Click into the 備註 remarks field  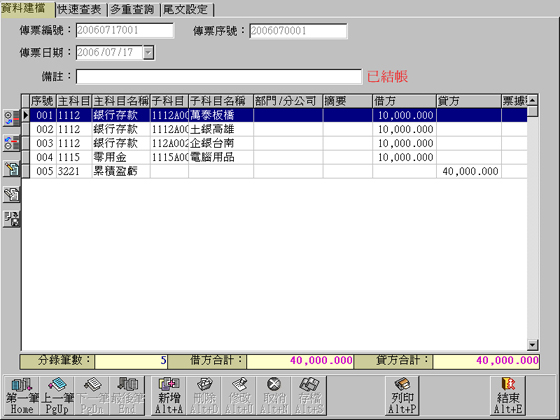pos(219,77)
